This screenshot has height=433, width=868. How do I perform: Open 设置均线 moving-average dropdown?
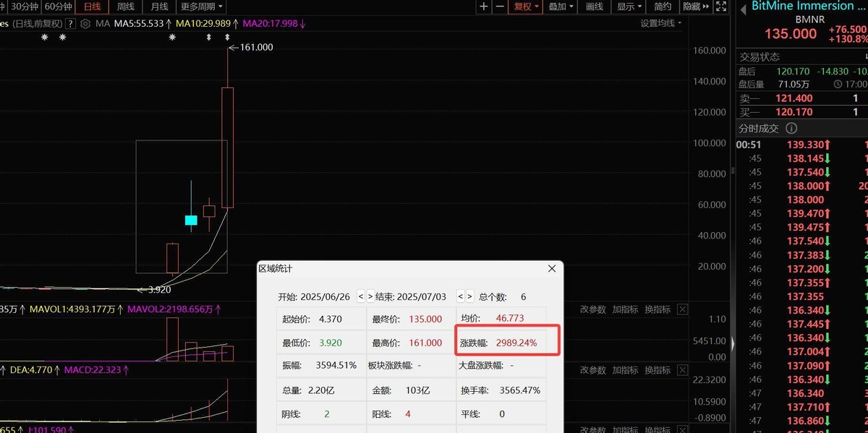point(661,23)
